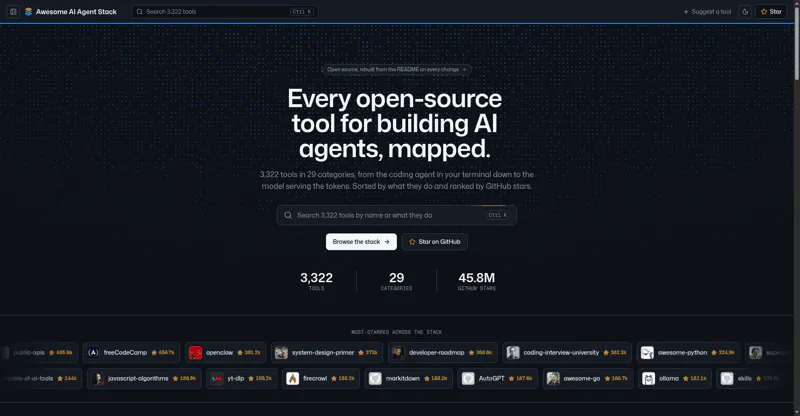
Task: Toggle the dark mode moon icon
Action: point(745,12)
